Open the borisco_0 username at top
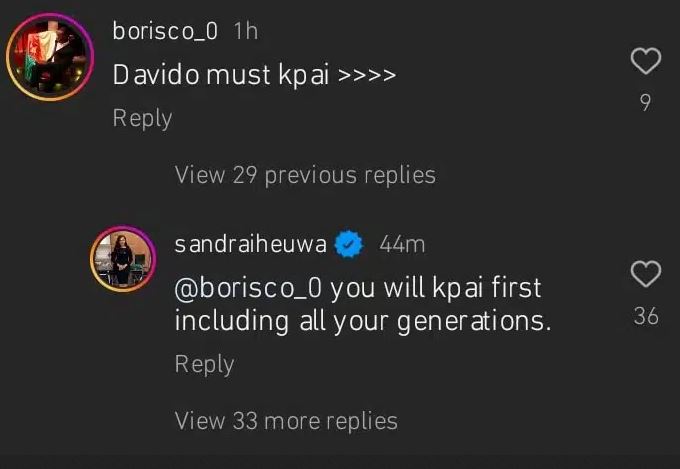Screen dimensions: 680x469 [164, 31]
